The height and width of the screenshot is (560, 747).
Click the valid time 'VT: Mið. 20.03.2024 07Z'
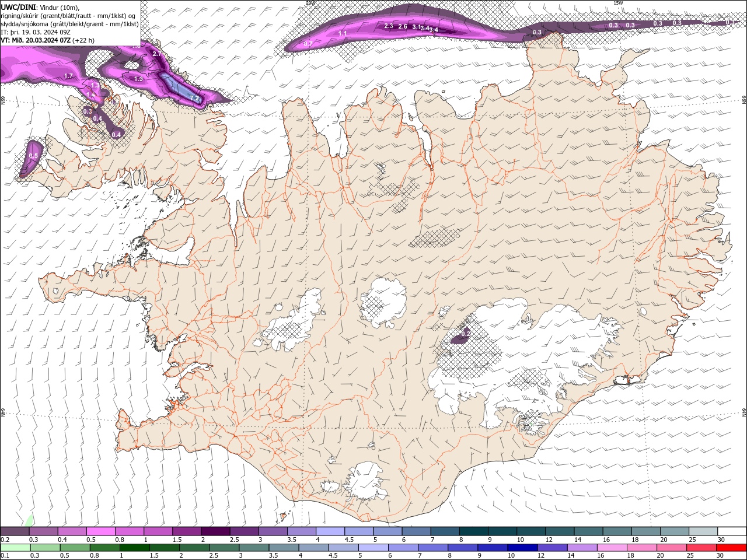(36, 40)
